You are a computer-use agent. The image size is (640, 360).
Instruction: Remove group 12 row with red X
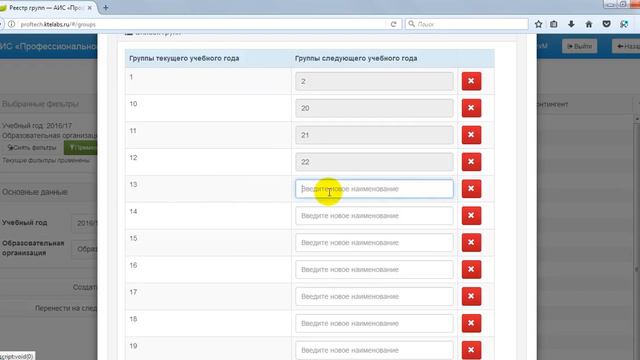pos(471,162)
